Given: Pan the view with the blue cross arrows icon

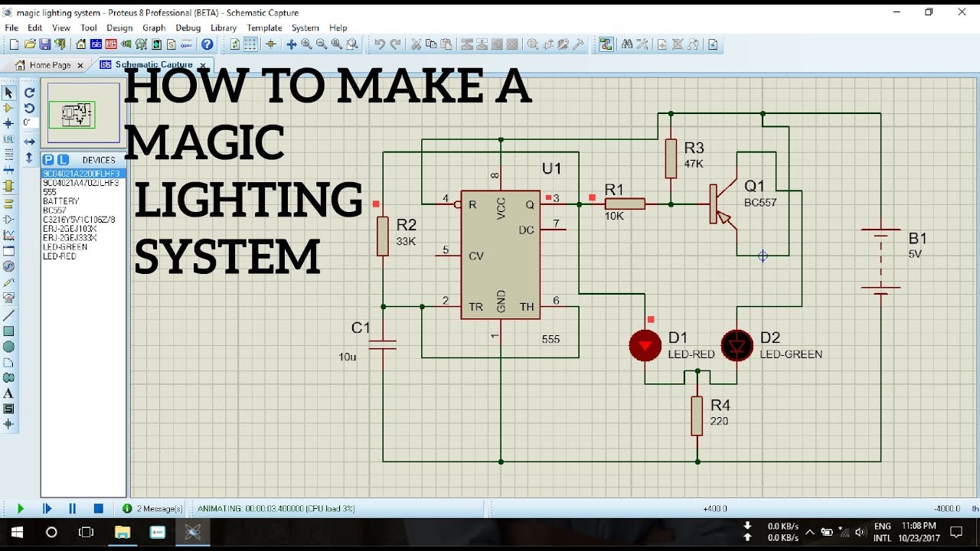Looking at the screenshot, I should tap(291, 44).
